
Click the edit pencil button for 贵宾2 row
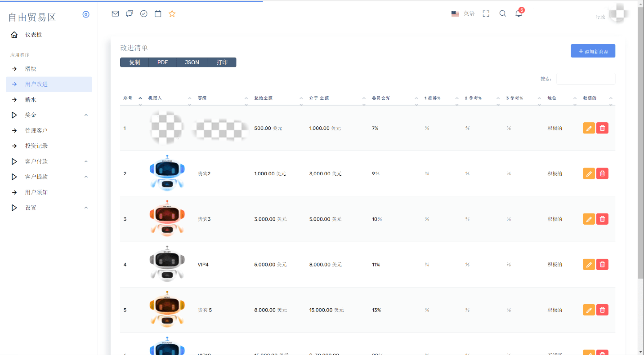[x=589, y=173]
